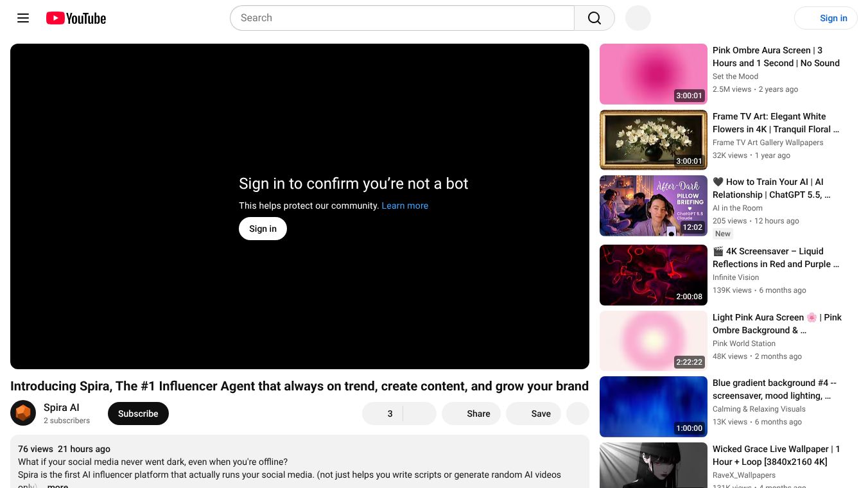This screenshot has height=488, width=868.
Task: Open the Spira AI channel avatar
Action: tap(23, 413)
